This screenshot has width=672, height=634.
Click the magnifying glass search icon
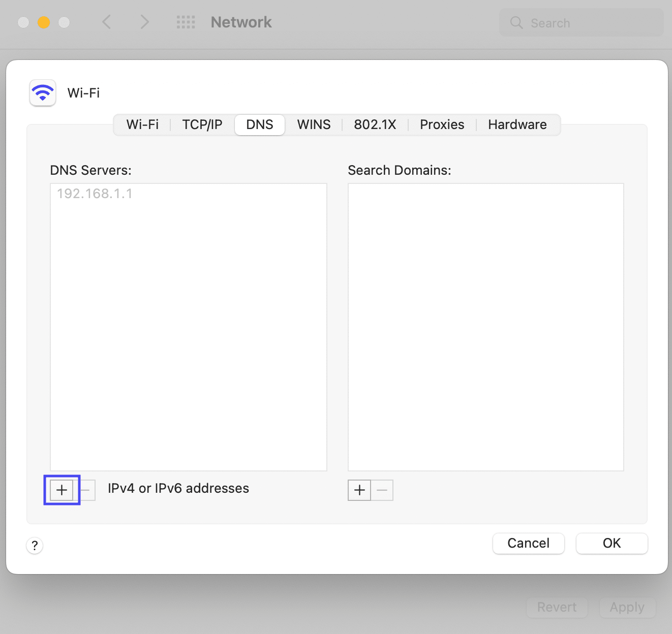516,23
